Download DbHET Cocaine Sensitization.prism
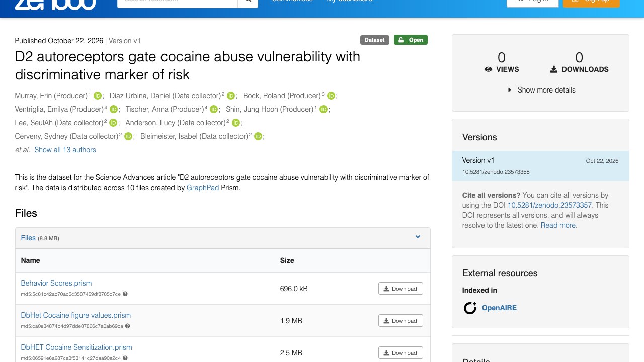Viewport: 644px width, 362px height. (400, 353)
